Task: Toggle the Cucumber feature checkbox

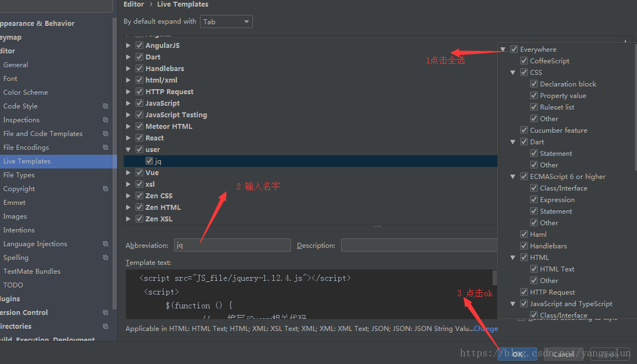Action: pyautogui.click(x=524, y=131)
